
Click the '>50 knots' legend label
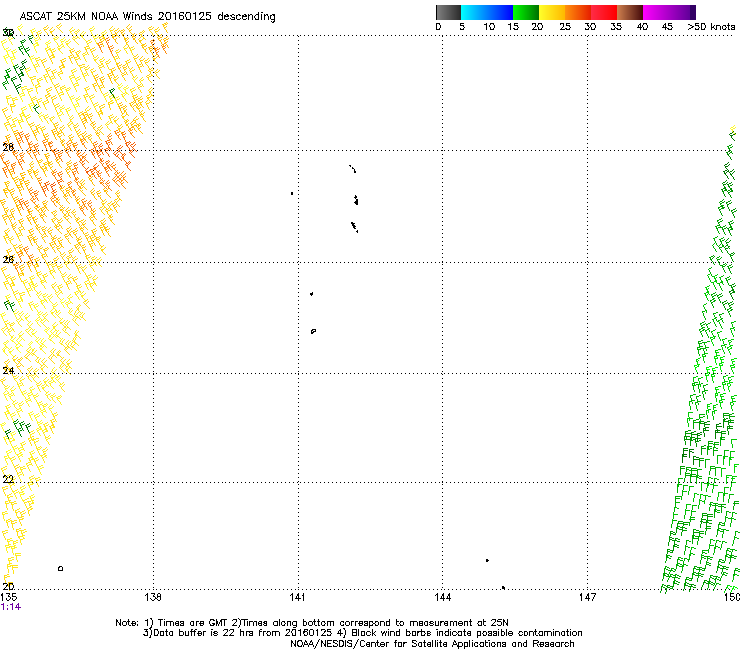tap(711, 27)
